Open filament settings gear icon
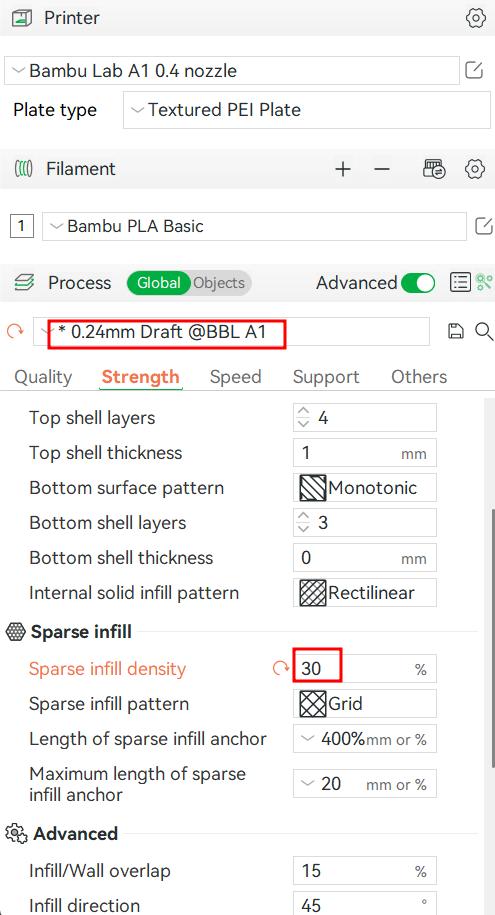Image resolution: width=495 pixels, height=915 pixels. (x=475, y=169)
